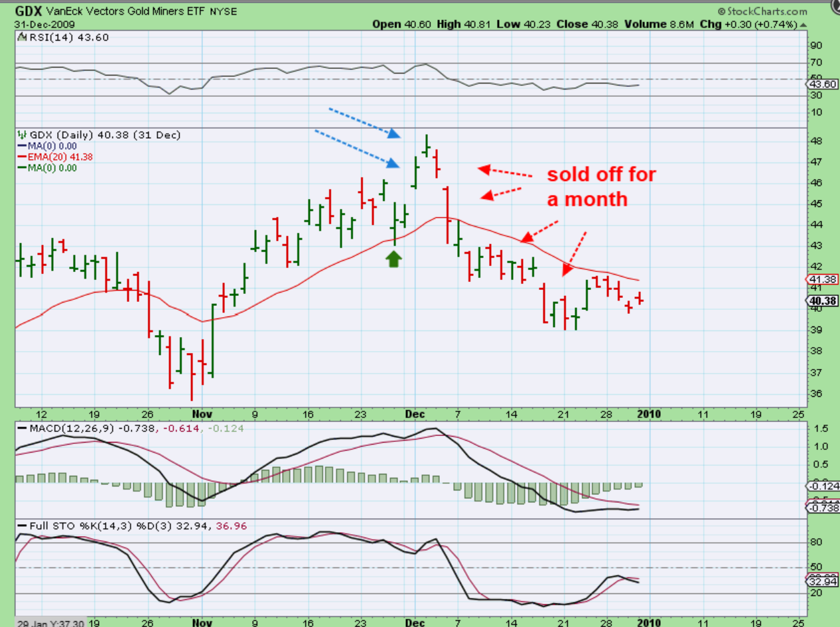Click the black MACD legend line marker
Screen dimensions: 840x627
23,429
